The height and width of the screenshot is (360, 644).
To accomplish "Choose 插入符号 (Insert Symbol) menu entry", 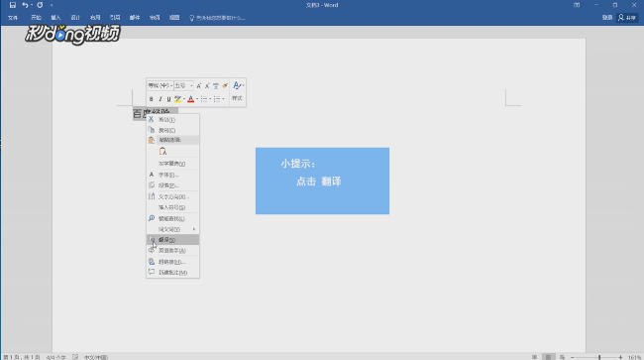I will [x=173, y=207].
